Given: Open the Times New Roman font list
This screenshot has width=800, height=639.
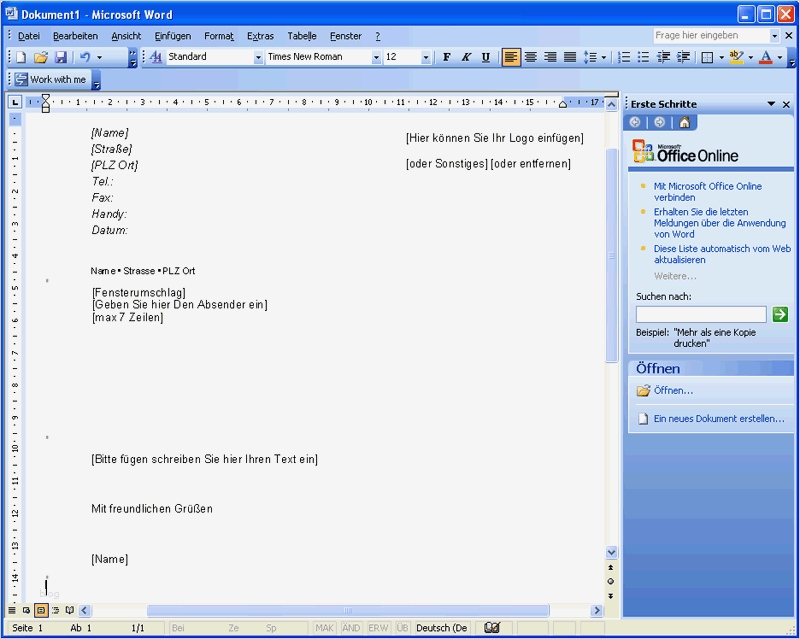Looking at the screenshot, I should [x=377, y=57].
